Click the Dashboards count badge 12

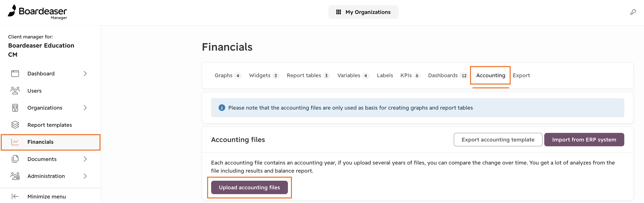click(464, 76)
